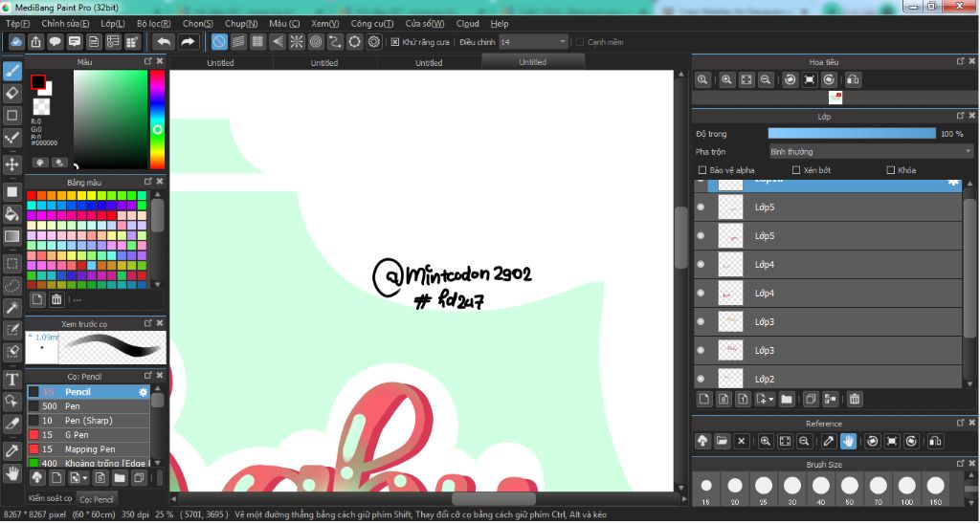Image resolution: width=980 pixels, height=524 pixels.
Task: Adjust the Độ trong opacity slider
Action: pos(852,134)
